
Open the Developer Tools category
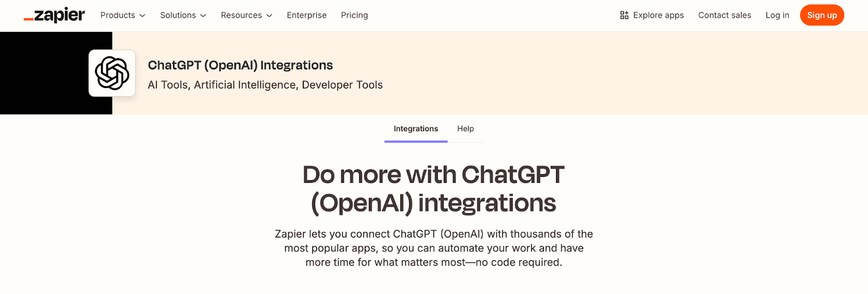(342, 85)
